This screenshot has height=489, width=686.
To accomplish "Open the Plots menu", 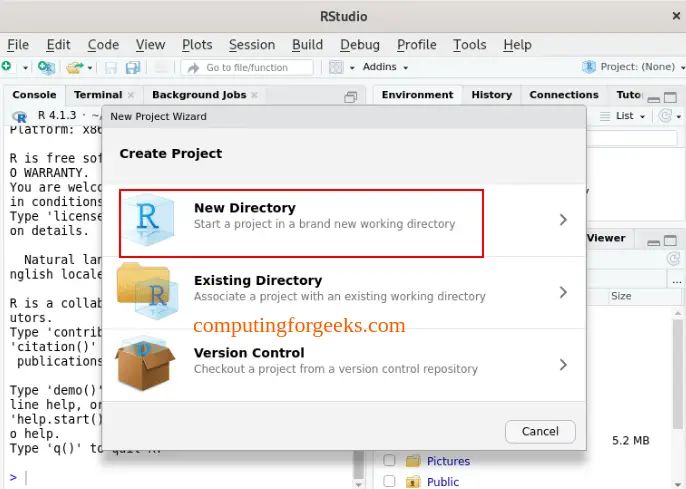I will [197, 45].
